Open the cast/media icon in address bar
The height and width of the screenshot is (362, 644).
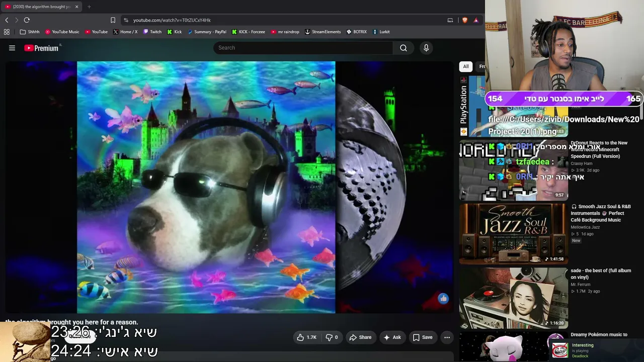[450, 20]
